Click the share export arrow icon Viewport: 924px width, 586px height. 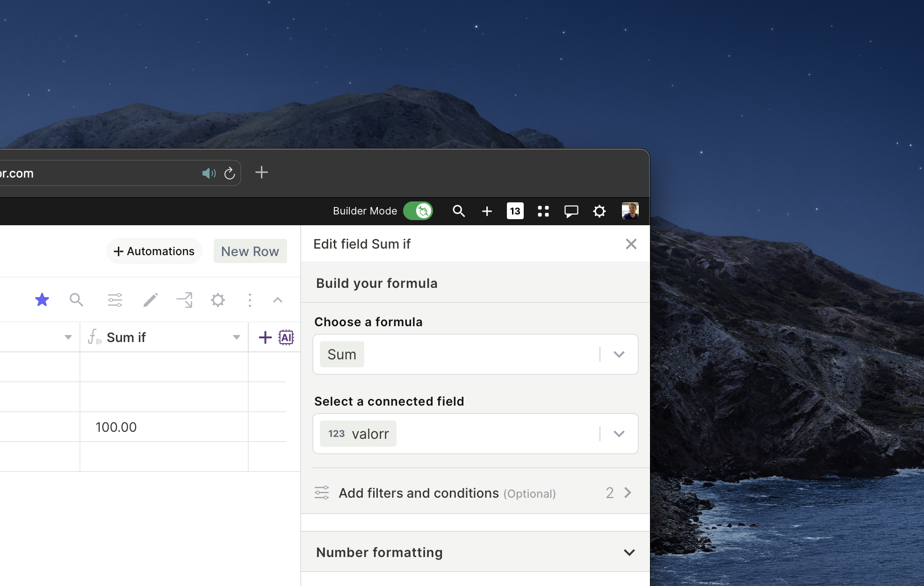pyautogui.click(x=184, y=300)
